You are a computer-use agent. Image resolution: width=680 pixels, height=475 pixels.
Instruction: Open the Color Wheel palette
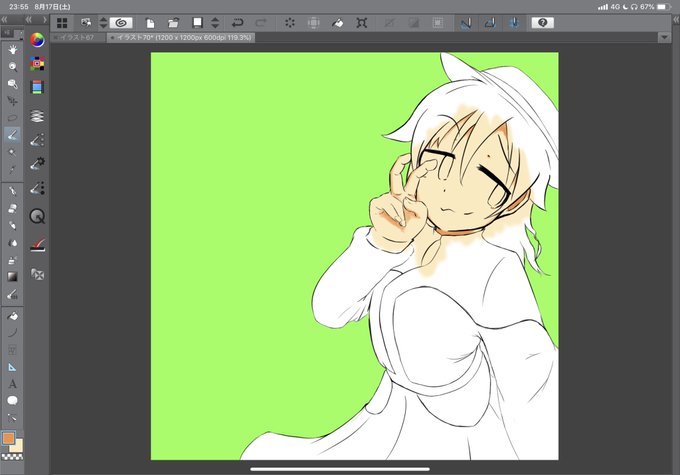click(x=37, y=40)
